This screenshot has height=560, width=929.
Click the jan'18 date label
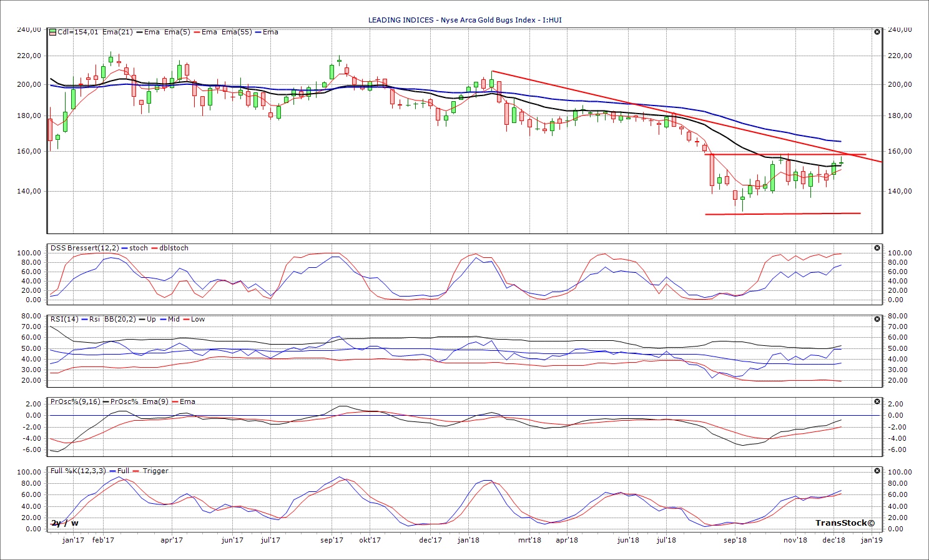[x=468, y=540]
